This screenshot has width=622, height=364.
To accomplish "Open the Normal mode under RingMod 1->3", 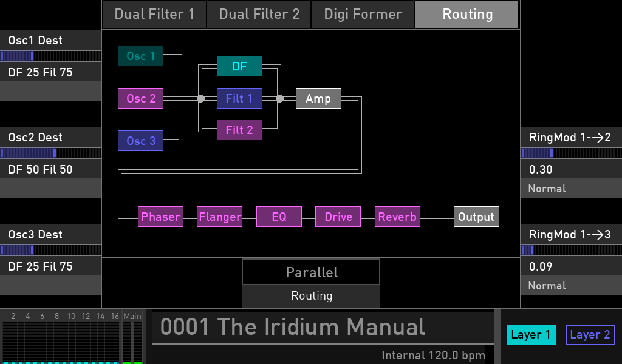I will 571,286.
